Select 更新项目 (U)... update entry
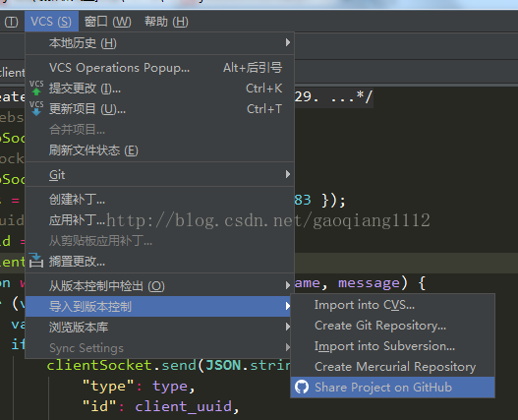 [x=159, y=109]
